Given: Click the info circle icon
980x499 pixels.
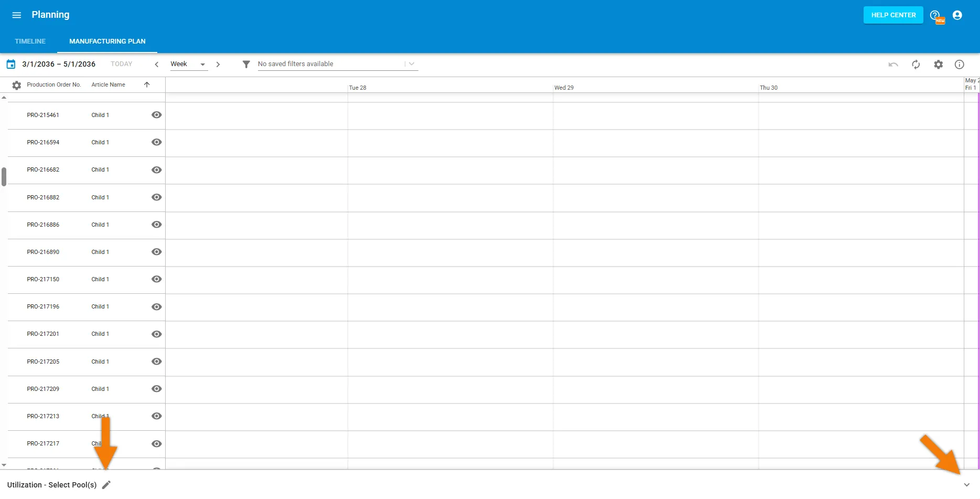Looking at the screenshot, I should tap(960, 65).
